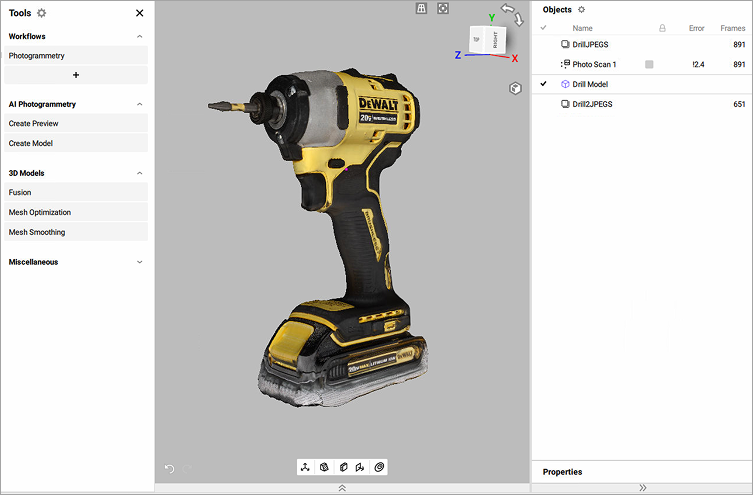This screenshot has height=495, width=753.
Task: Click the RIGHT face of navigation cube
Action: (495, 40)
